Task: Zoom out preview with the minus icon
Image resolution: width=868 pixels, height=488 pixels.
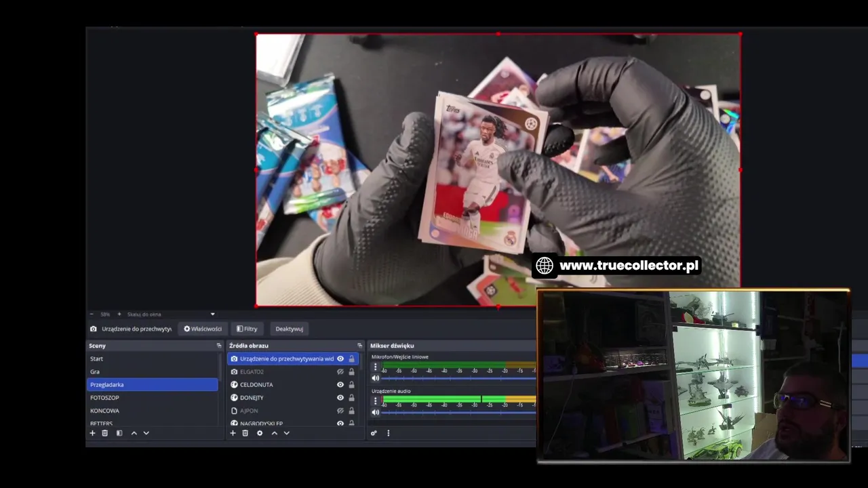Action: point(92,314)
